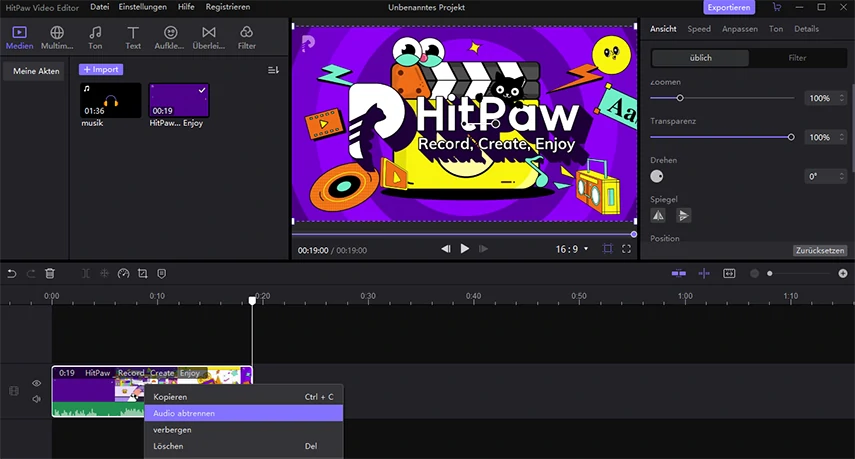
Task: Click the + Import button
Action: 101,69
